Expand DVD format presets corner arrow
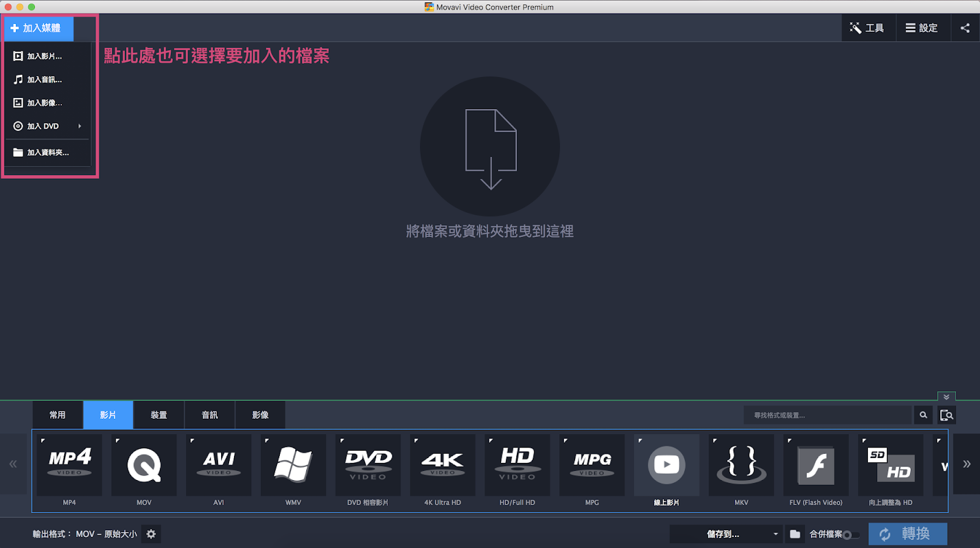Screen dimensions: 980x548 click(x=342, y=440)
